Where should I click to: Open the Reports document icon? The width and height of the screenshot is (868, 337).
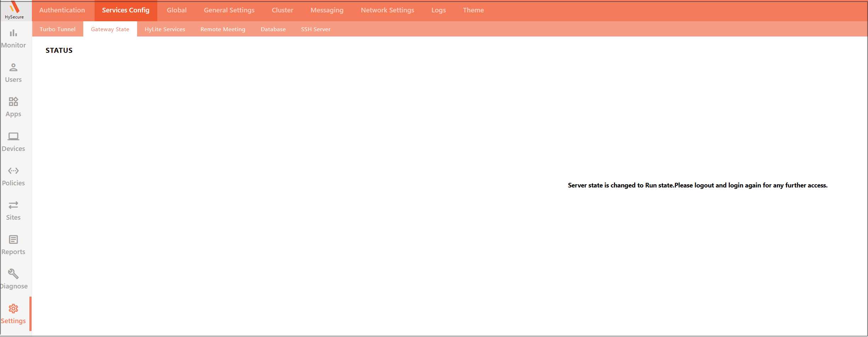click(13, 240)
